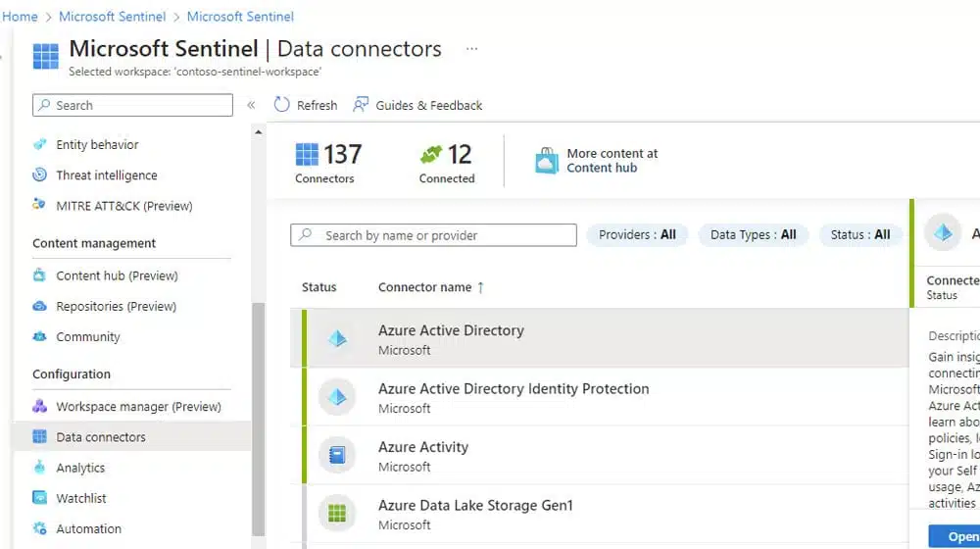Click the Entity behavior icon in sidebar

(x=39, y=144)
